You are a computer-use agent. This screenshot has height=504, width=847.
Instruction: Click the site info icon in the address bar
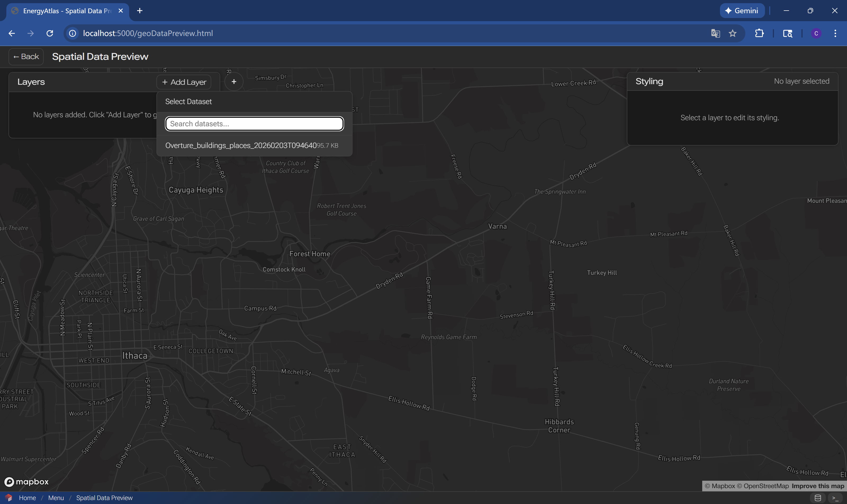(72, 33)
